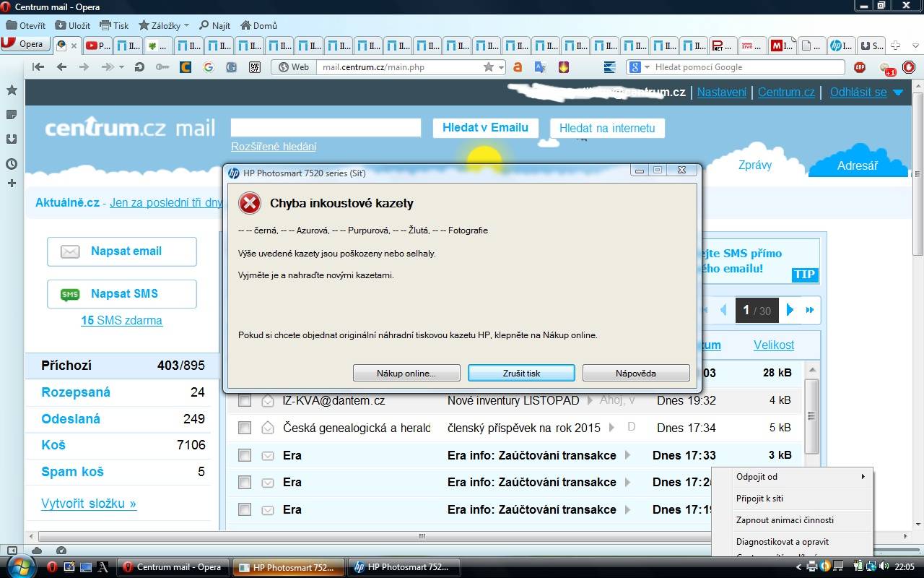This screenshot has width=924, height=578.
Task: Switch to the YouTube tab
Action: 97,46
